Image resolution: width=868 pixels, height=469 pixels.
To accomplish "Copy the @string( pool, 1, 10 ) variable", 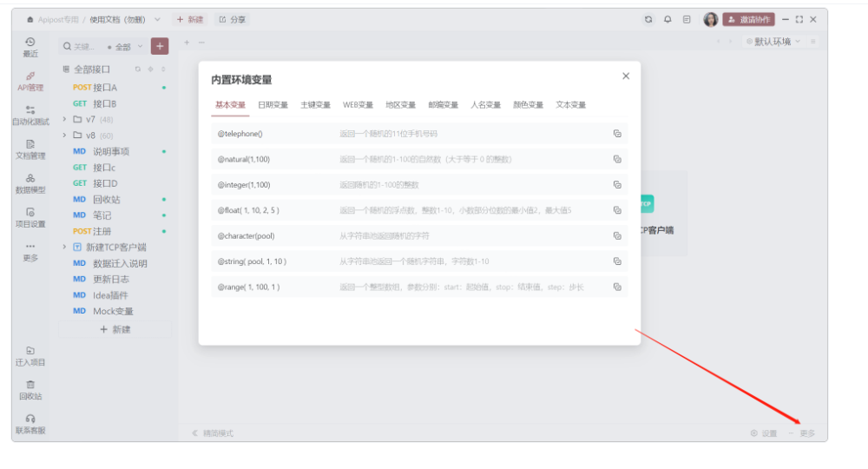I will (617, 261).
